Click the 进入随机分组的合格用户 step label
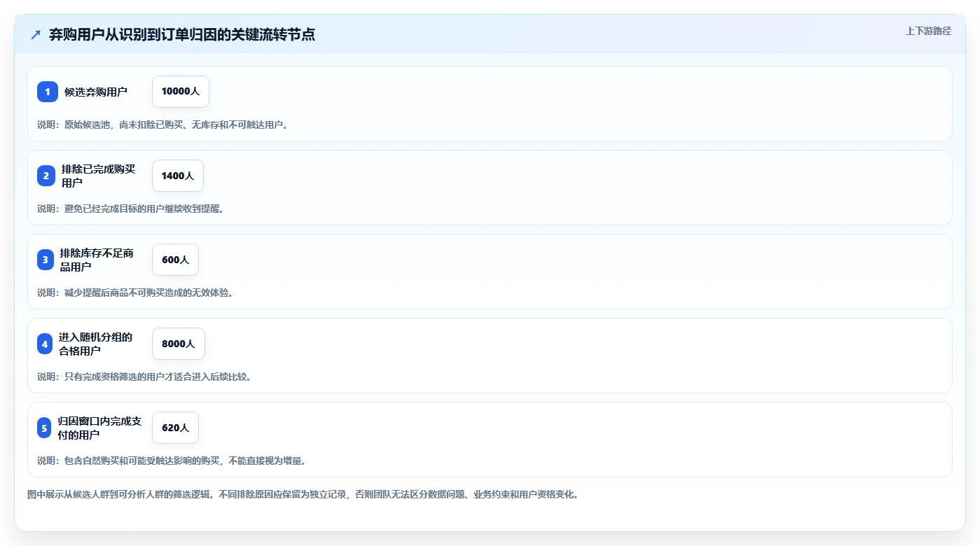The width and height of the screenshot is (980, 546). (95, 344)
